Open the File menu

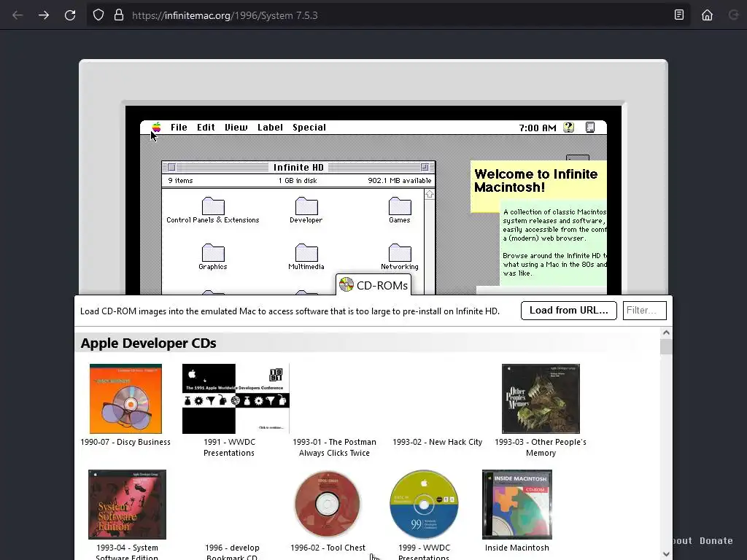click(x=179, y=127)
